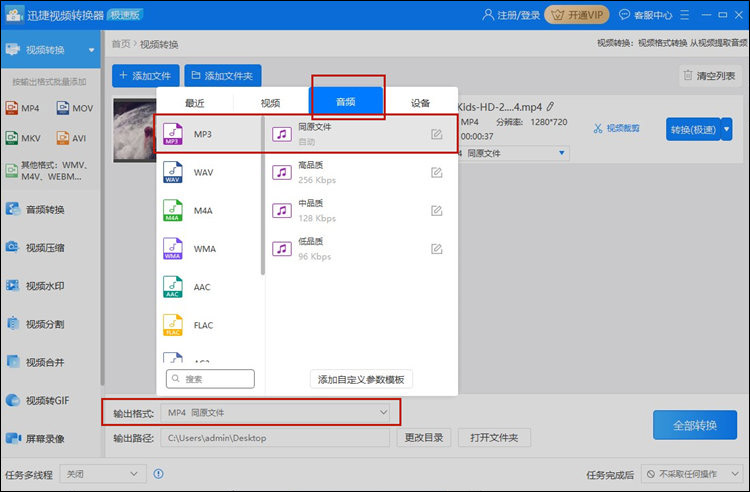Switch to the 最近 recent tab
Image resolution: width=750 pixels, height=492 pixels.
pos(195,103)
